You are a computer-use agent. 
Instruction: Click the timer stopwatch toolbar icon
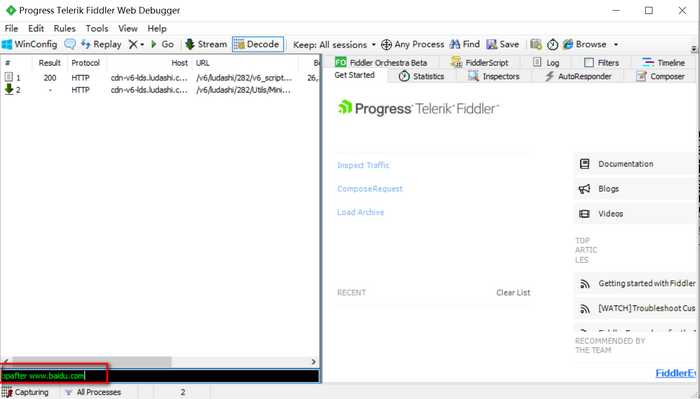[553, 44]
